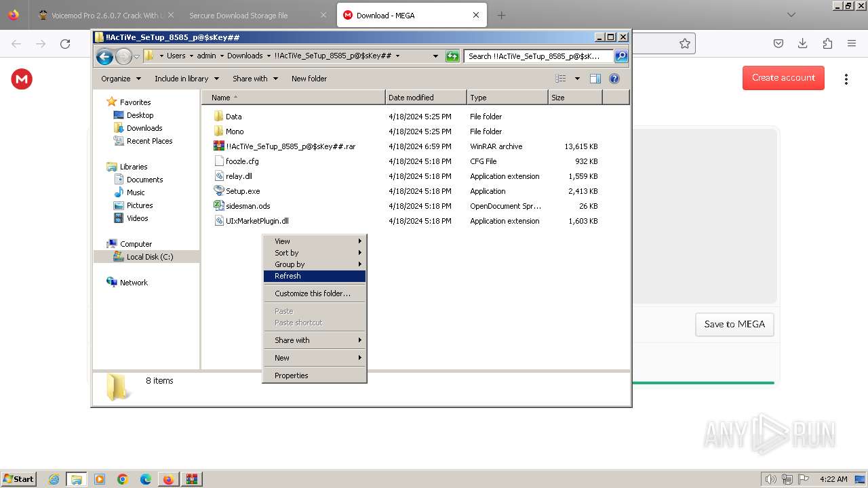Open the Share with toolbar dropdown
868x488 pixels.
pyautogui.click(x=255, y=79)
